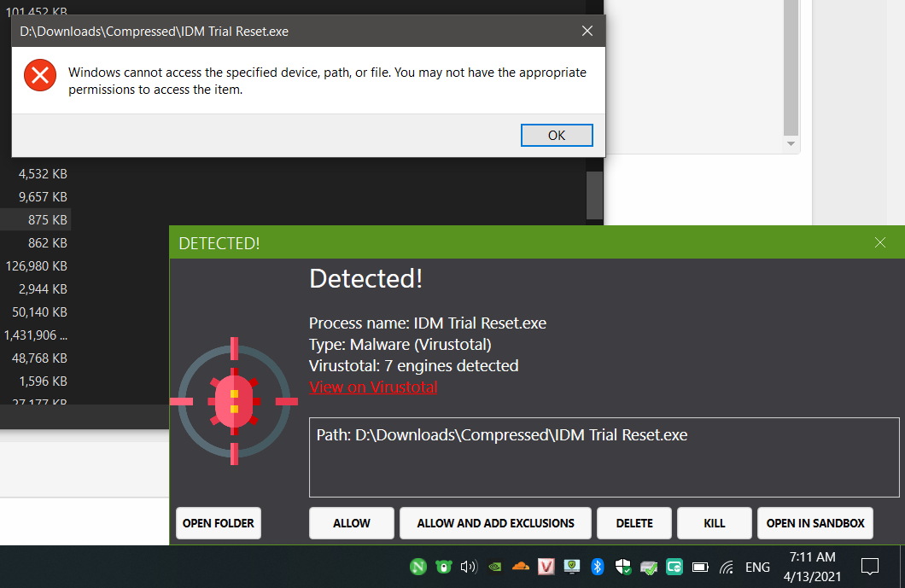The width and height of the screenshot is (905, 588).
Task: Choose ALLOW AND ADD EXCLUSIONS
Action: pos(495,523)
